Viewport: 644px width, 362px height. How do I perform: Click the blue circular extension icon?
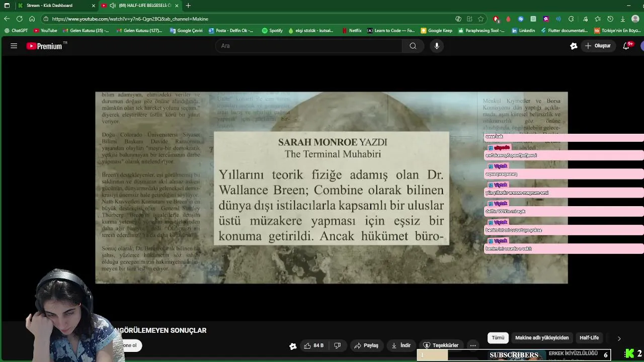tap(521, 19)
